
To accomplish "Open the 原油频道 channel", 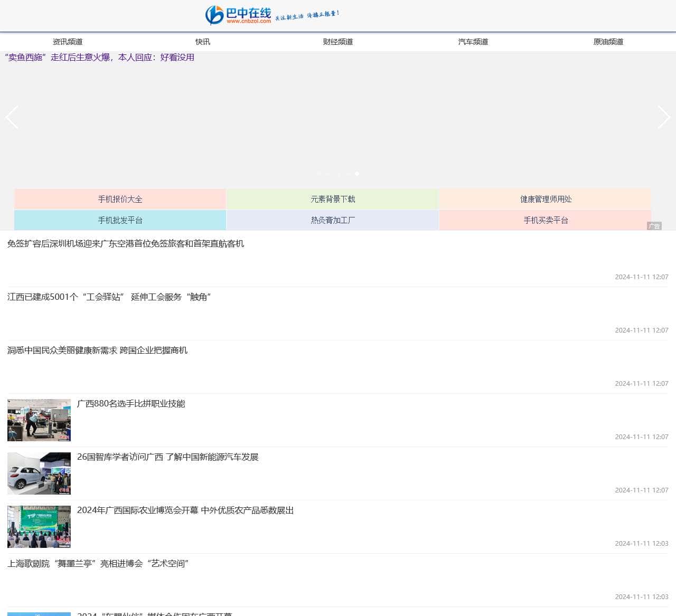I will (608, 42).
